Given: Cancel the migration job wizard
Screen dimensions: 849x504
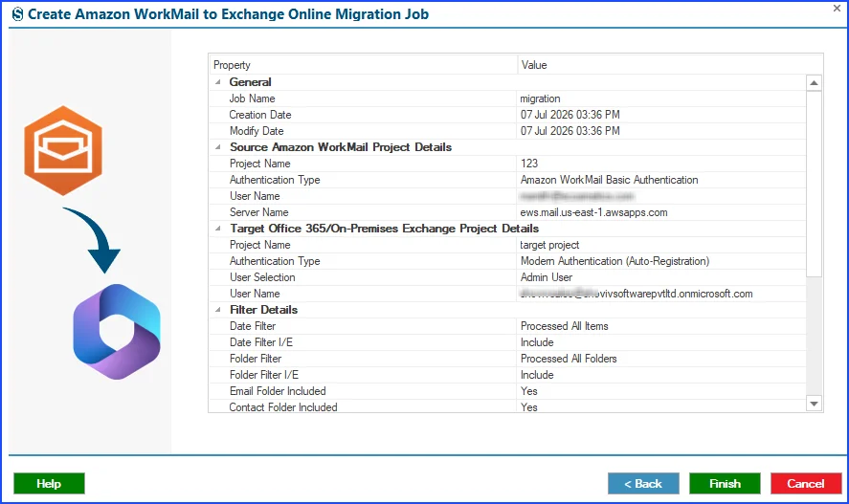Looking at the screenshot, I should point(806,484).
